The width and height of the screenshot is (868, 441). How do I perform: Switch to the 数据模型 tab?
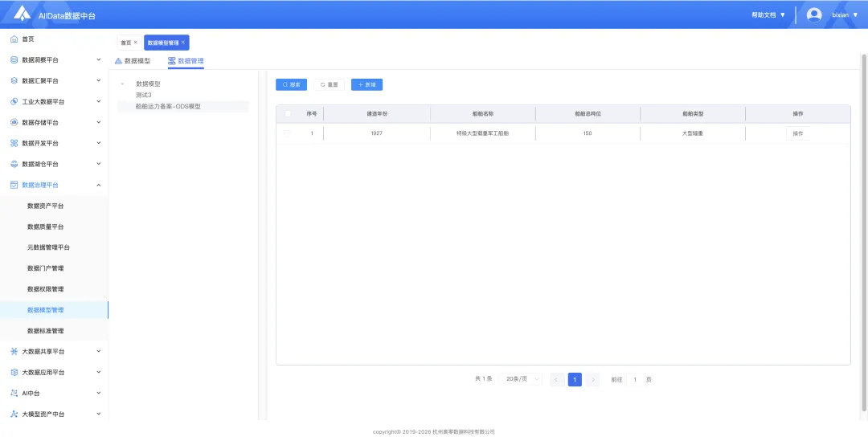133,61
